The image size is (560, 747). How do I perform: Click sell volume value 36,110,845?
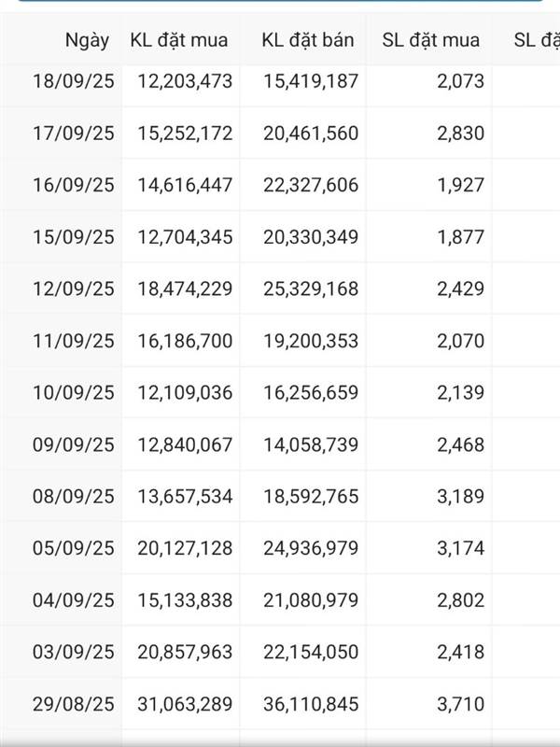click(x=310, y=703)
